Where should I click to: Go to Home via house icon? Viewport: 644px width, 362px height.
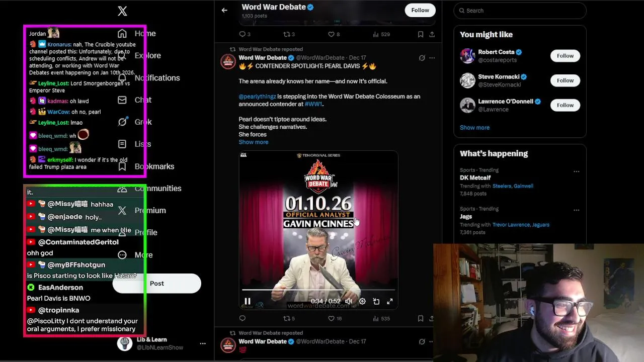click(x=122, y=33)
